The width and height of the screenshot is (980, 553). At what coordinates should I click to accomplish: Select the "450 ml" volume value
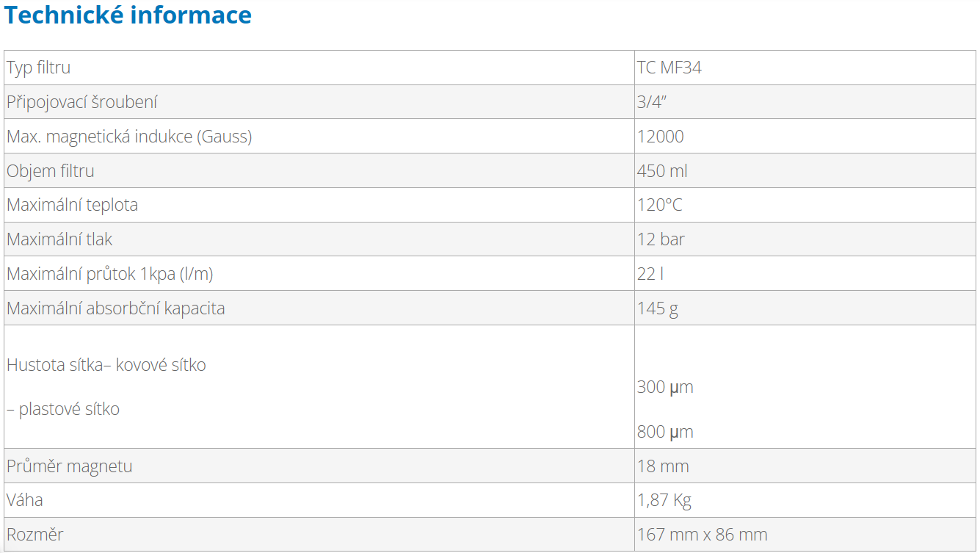tap(662, 171)
